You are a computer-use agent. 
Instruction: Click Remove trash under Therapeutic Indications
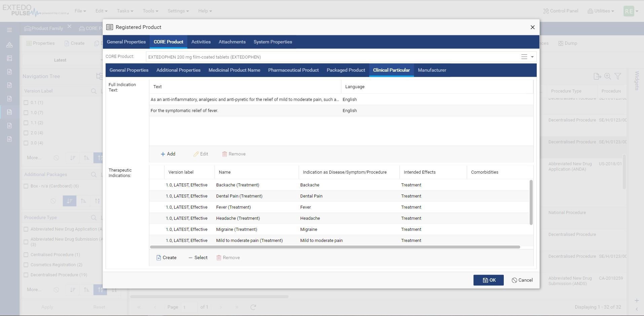pos(228,257)
